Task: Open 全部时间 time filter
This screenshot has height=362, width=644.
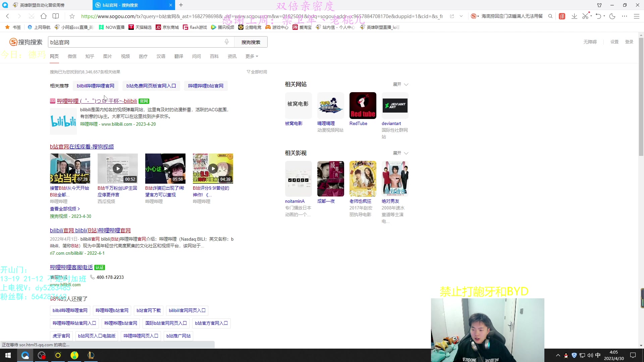Action: [257, 72]
